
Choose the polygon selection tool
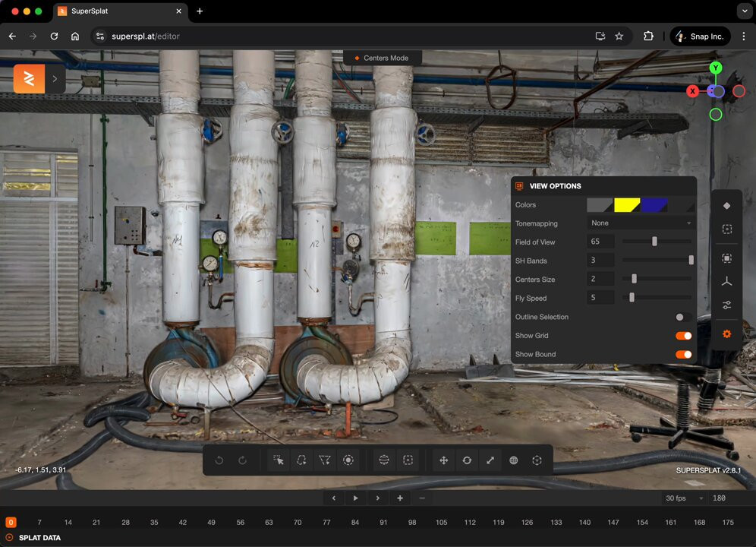(x=325, y=460)
